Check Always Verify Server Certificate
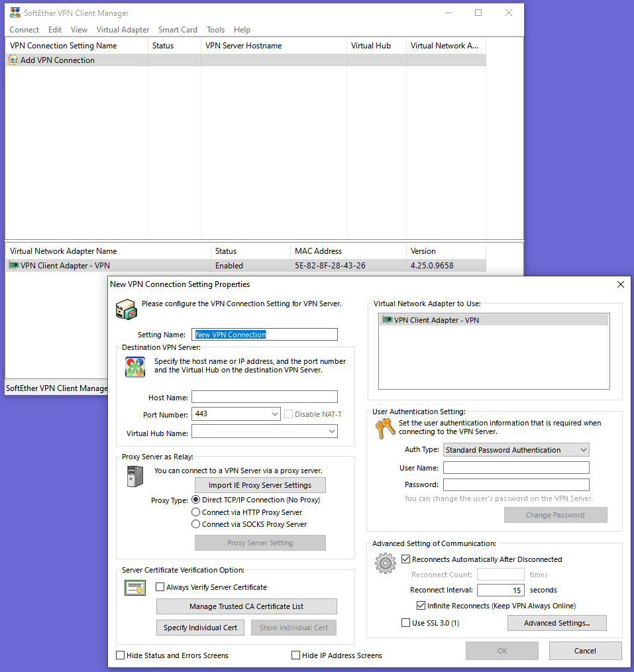The width and height of the screenshot is (634, 672). point(160,587)
